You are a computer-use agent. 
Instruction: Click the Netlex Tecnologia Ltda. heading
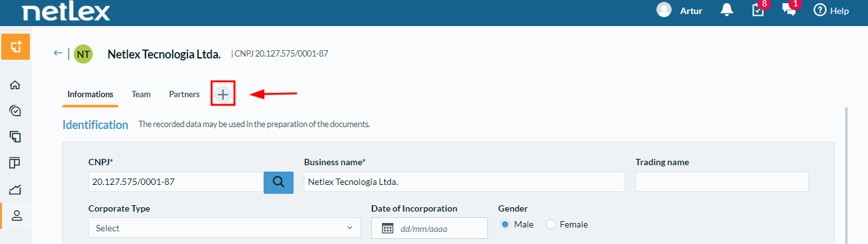[x=164, y=54]
